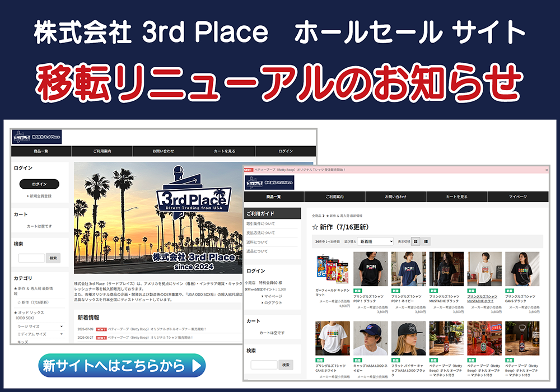Open カートを見る in the right site's nav

click(x=456, y=197)
